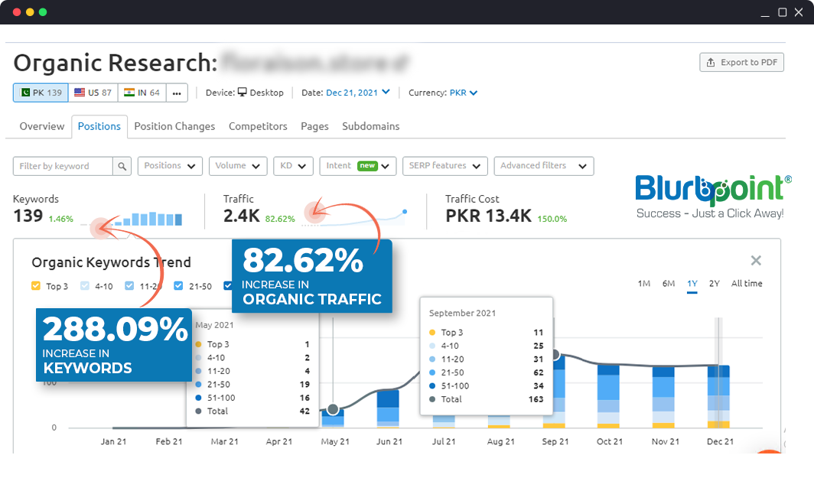Select the Pakistan flag PK 139 database
The image size is (814, 504).
pos(41,93)
